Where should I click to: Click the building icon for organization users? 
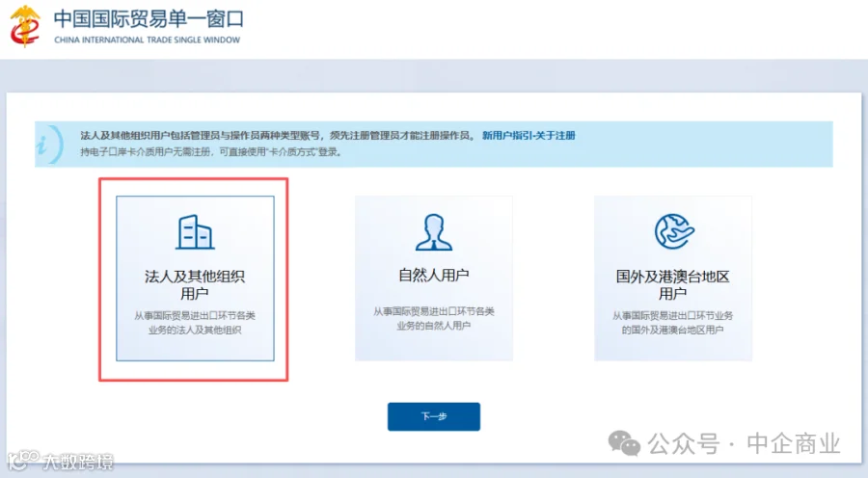195,232
